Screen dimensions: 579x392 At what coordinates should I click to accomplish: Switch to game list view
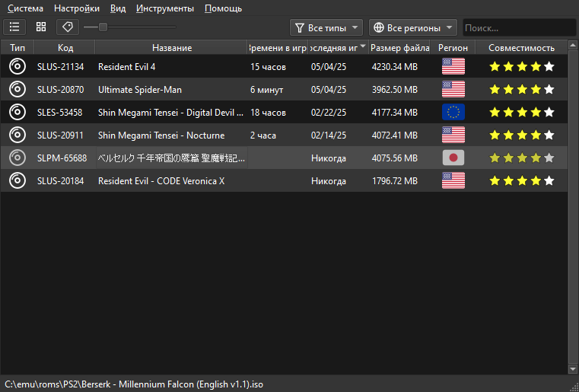14,27
